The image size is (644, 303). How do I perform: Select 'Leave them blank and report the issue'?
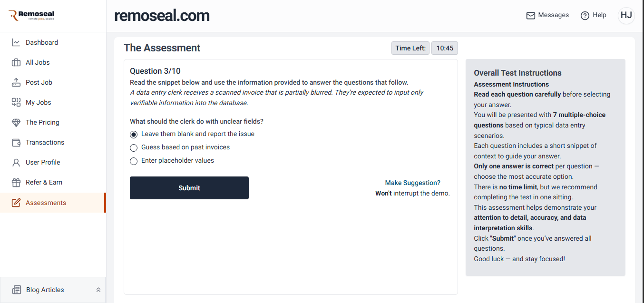134,135
